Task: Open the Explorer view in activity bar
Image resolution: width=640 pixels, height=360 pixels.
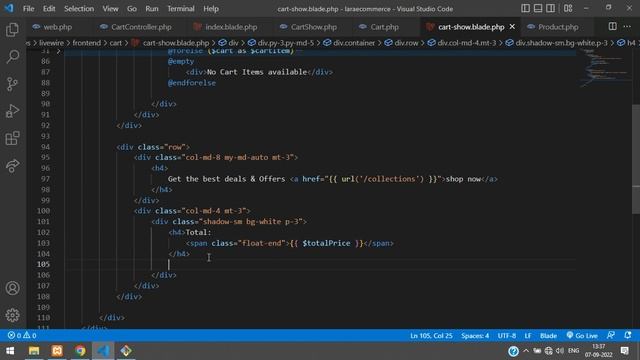Action: [13, 29]
